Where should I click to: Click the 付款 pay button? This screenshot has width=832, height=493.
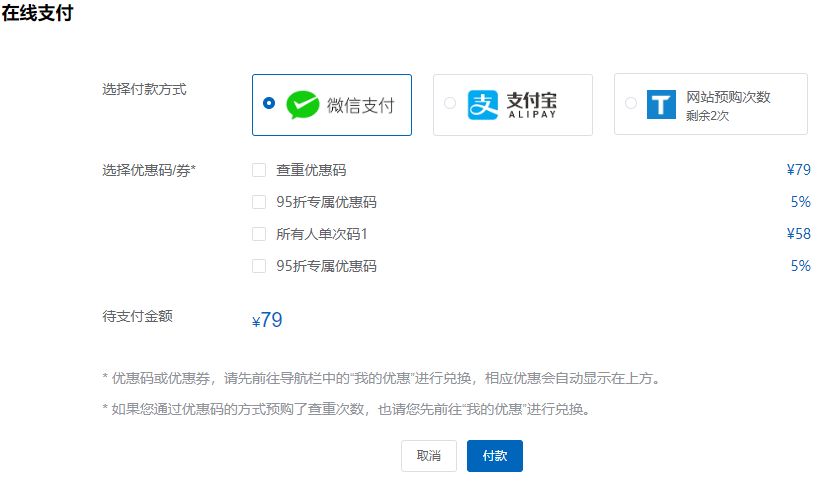tap(495, 456)
